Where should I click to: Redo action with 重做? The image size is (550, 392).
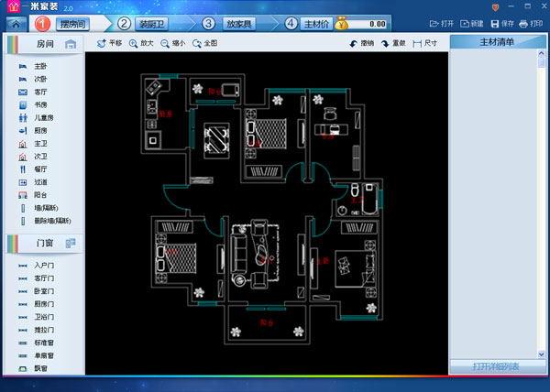click(392, 43)
